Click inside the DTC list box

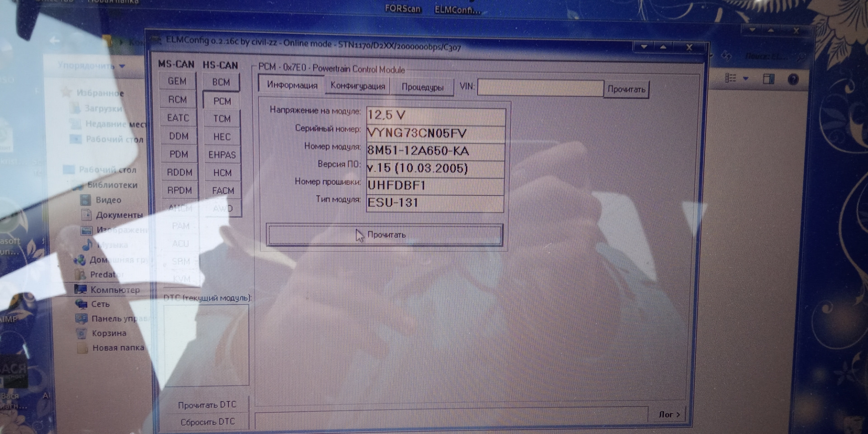click(206, 344)
